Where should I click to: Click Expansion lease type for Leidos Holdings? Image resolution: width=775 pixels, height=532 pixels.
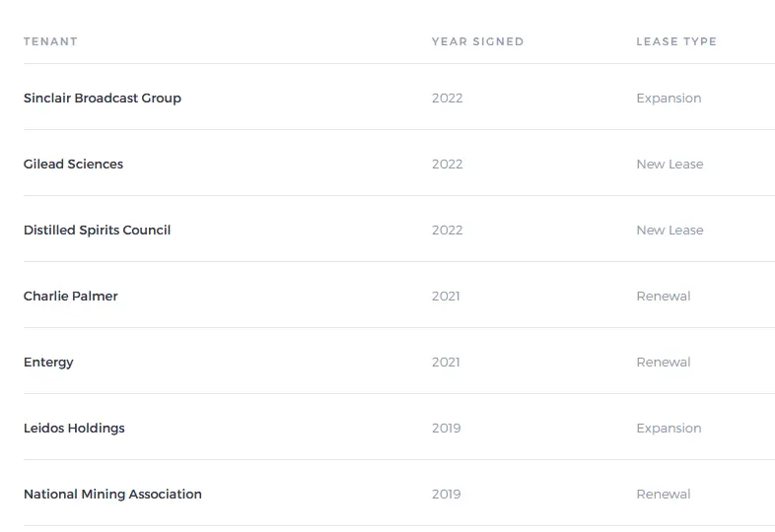tap(669, 429)
